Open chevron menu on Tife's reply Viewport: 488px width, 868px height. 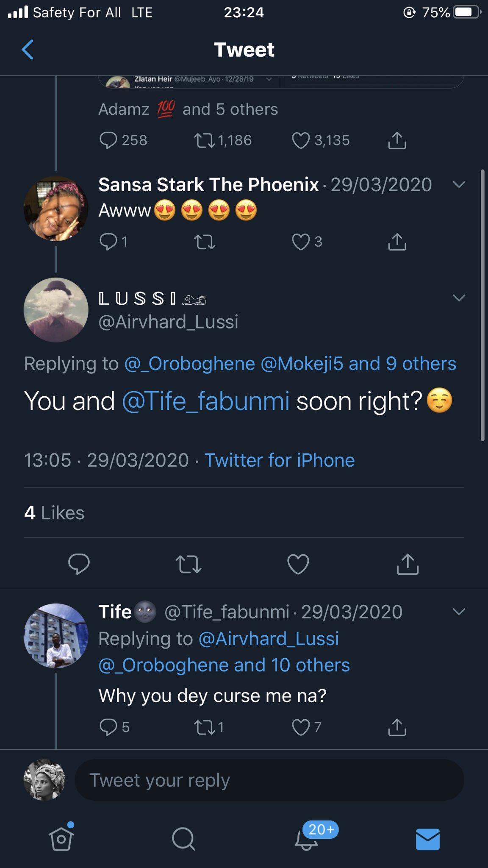[459, 612]
